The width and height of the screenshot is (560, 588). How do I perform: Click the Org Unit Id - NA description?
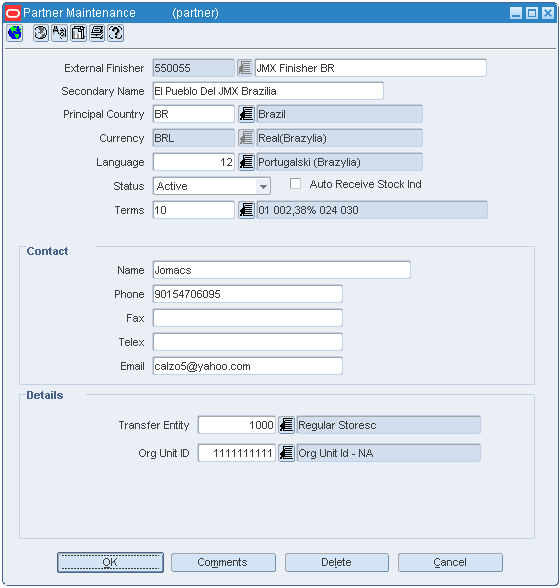pyautogui.click(x=389, y=453)
